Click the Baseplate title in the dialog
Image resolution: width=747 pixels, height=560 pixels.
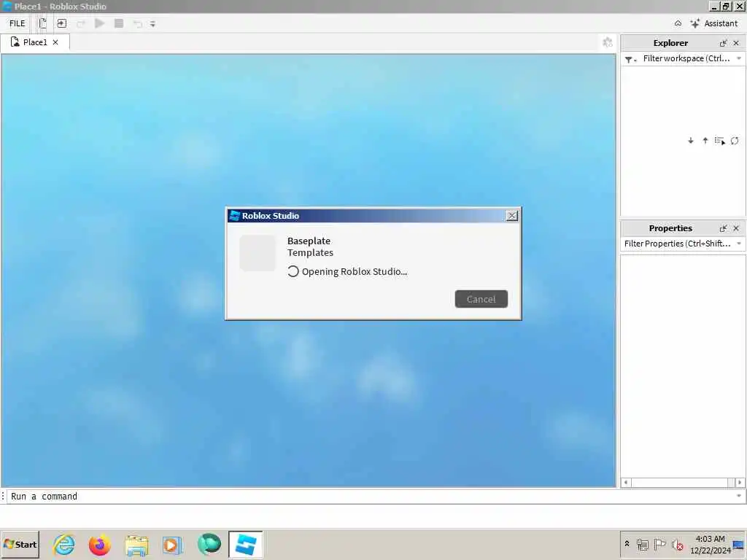(309, 241)
